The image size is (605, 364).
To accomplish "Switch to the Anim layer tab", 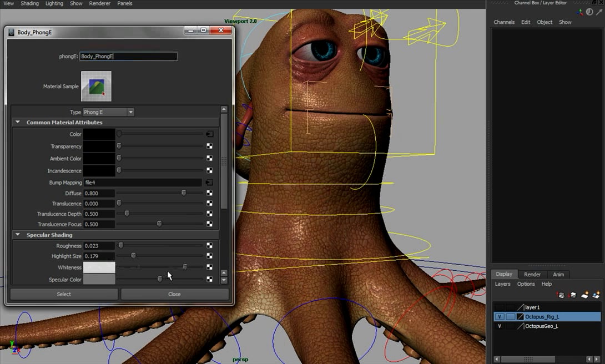I will click(558, 275).
